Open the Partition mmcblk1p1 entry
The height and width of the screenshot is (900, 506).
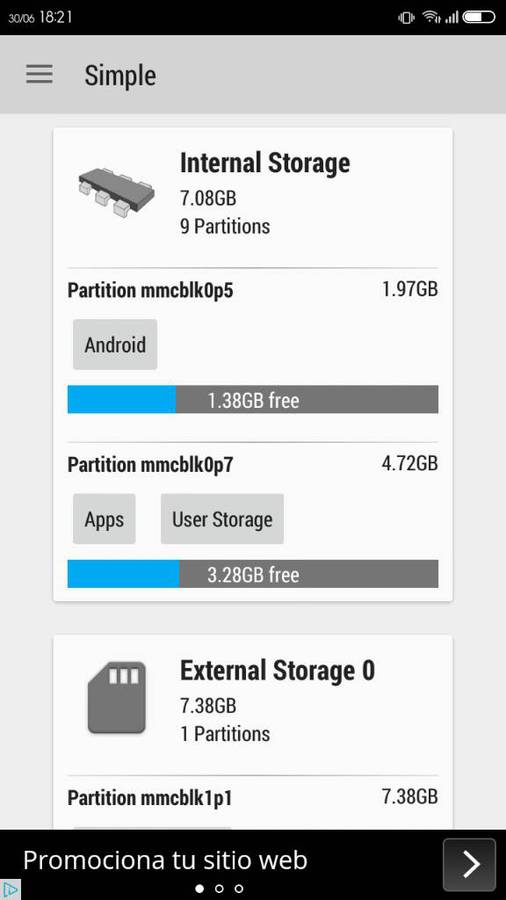coord(253,797)
